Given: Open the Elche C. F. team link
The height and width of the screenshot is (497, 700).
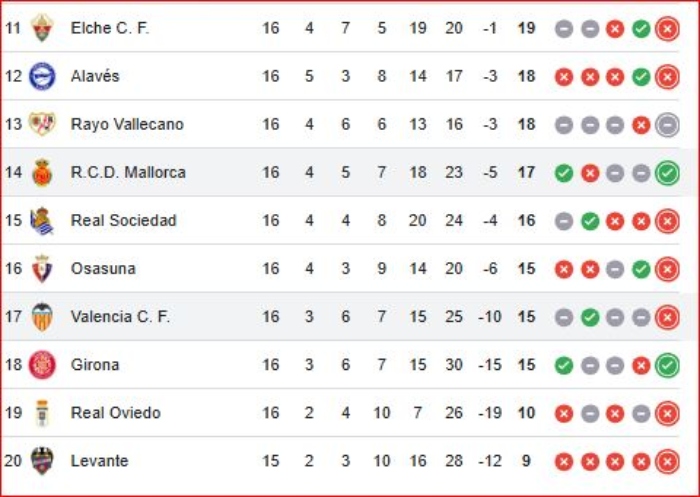Looking at the screenshot, I should [x=110, y=28].
